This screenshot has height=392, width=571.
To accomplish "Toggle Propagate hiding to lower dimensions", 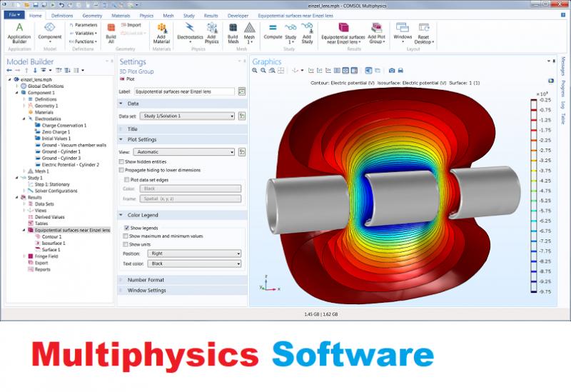I will point(121,170).
